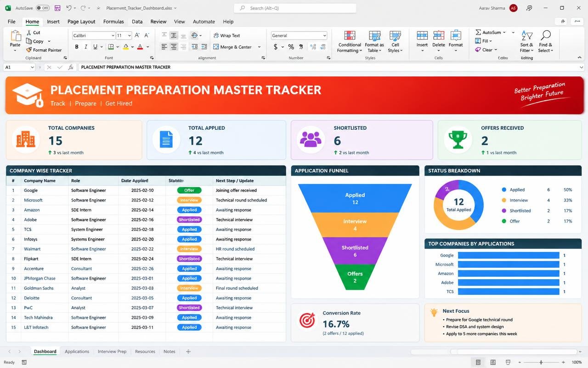Click the Increase Indent icon
Screen dimensions: 588x368
point(204,47)
